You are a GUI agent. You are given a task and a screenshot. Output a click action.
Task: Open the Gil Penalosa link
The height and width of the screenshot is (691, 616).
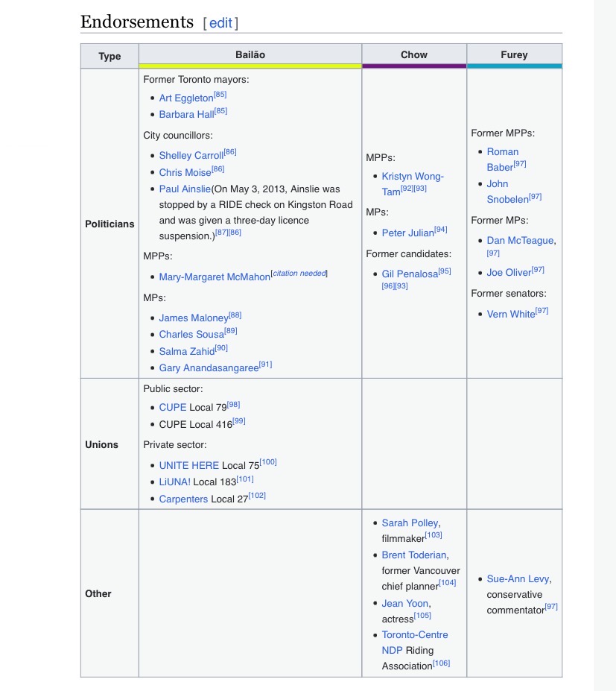[410, 274]
